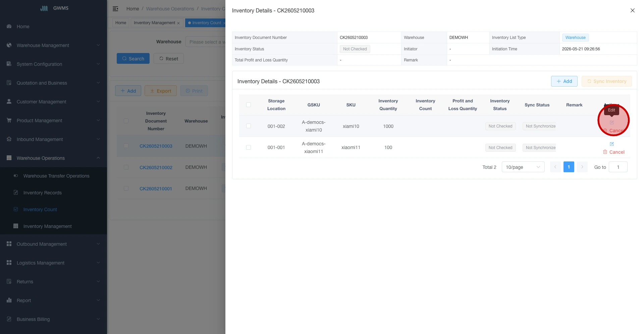Screen dimensions: 644x334
Task: Click the Search button
Action: click(133, 58)
